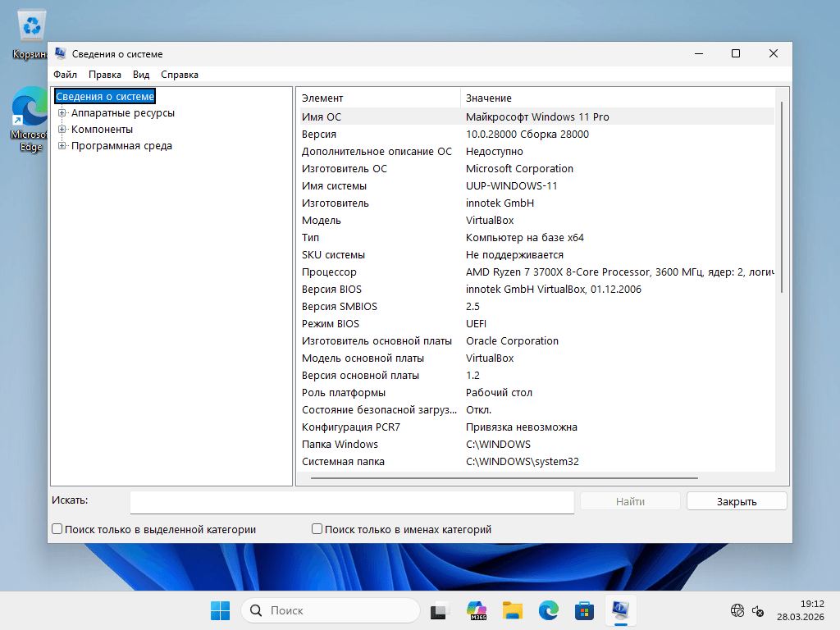Expand the 'Аппаратные ресурсы' tree node
Screen dimensions: 840x630
coord(62,112)
